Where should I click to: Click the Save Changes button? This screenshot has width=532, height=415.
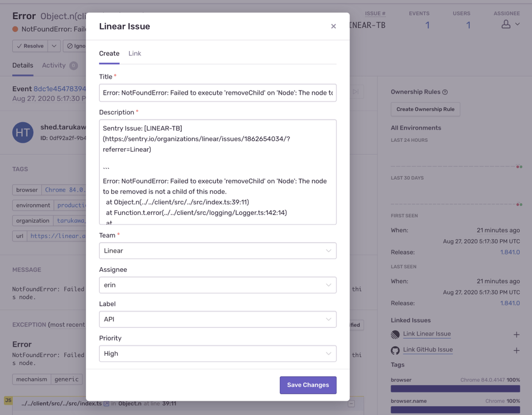tap(308, 385)
